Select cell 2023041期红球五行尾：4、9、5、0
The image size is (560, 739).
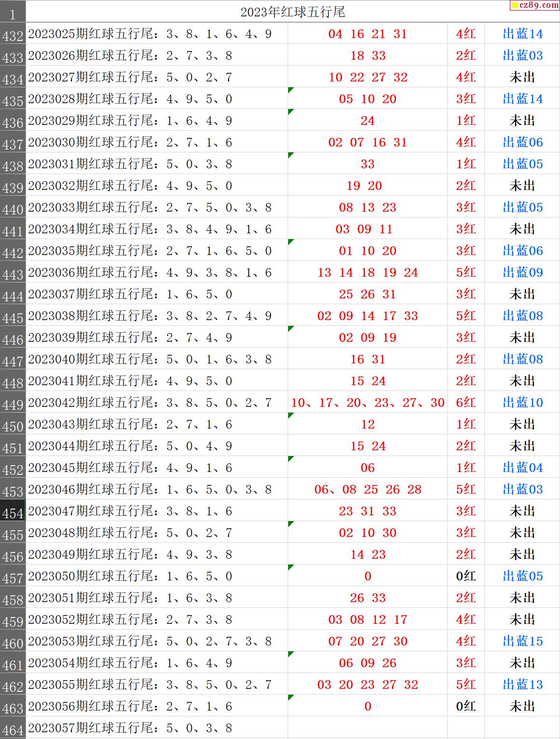coord(157,381)
